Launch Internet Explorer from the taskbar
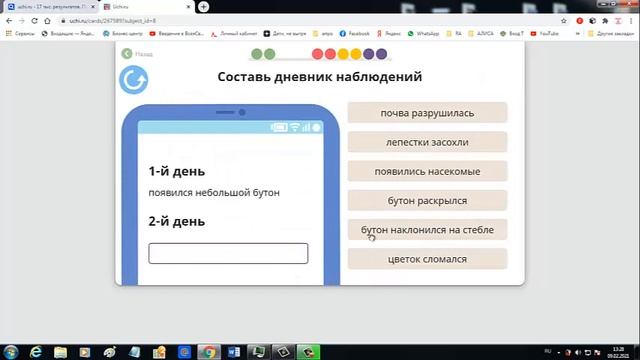The width and height of the screenshot is (640, 360). [36, 352]
